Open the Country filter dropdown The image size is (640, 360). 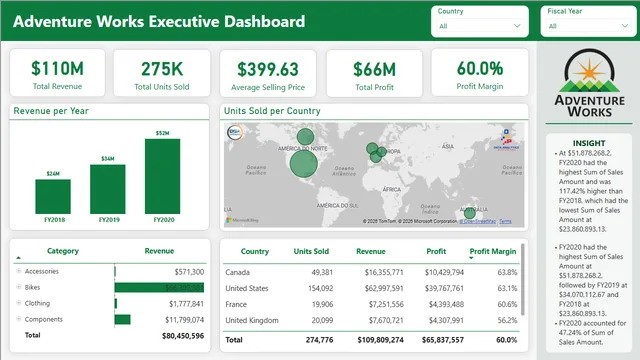point(480,26)
